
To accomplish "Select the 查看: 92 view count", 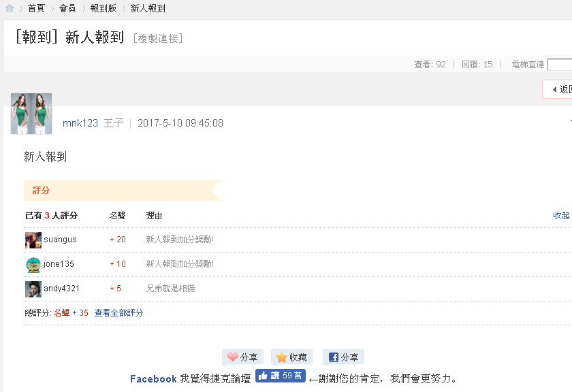I will 430,65.
